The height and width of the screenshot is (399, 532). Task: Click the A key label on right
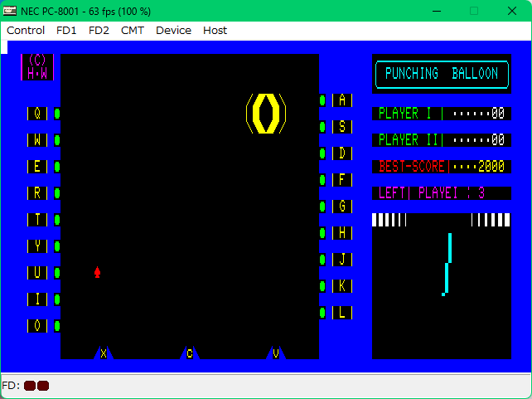tap(341, 100)
